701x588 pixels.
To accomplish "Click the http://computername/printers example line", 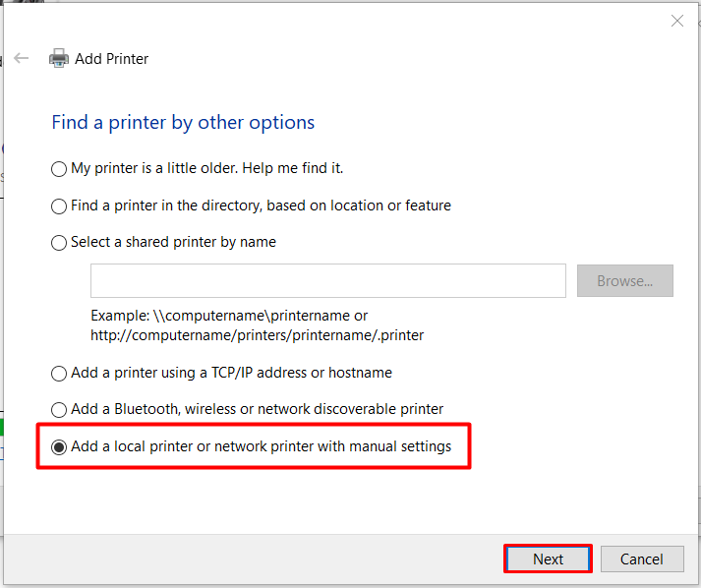I will pyautogui.click(x=257, y=335).
